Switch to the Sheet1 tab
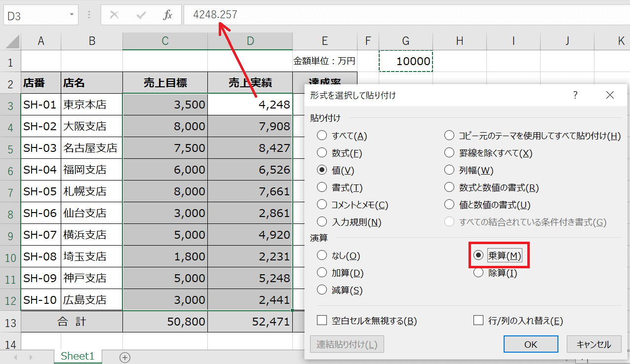Screen dimensions: 630x364 click(78, 356)
